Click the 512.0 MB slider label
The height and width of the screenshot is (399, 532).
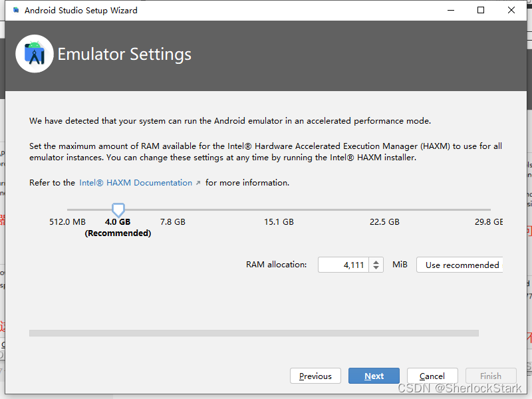coord(68,222)
